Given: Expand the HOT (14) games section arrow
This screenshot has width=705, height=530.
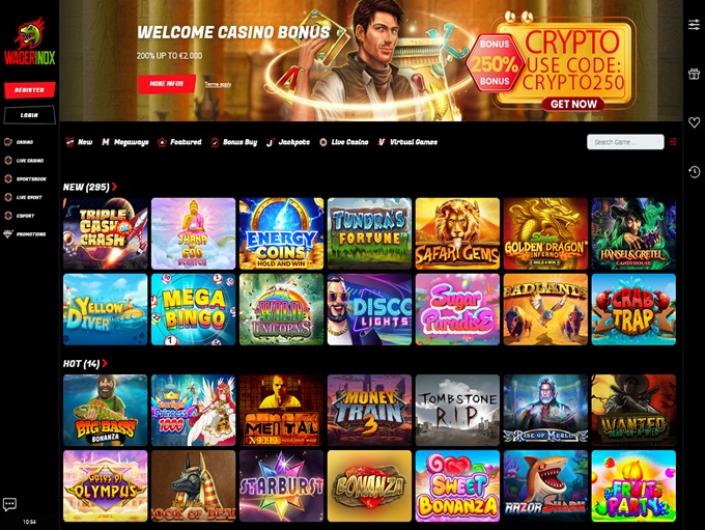Looking at the screenshot, I should click(x=105, y=363).
